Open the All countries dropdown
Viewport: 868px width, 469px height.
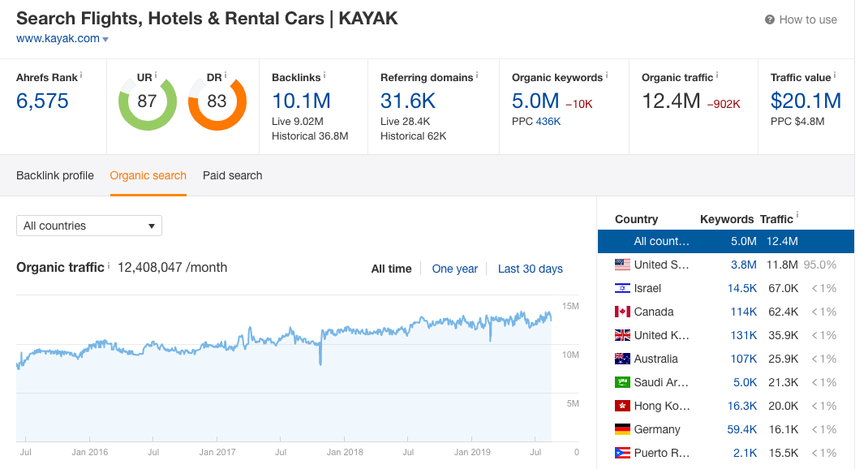point(88,226)
